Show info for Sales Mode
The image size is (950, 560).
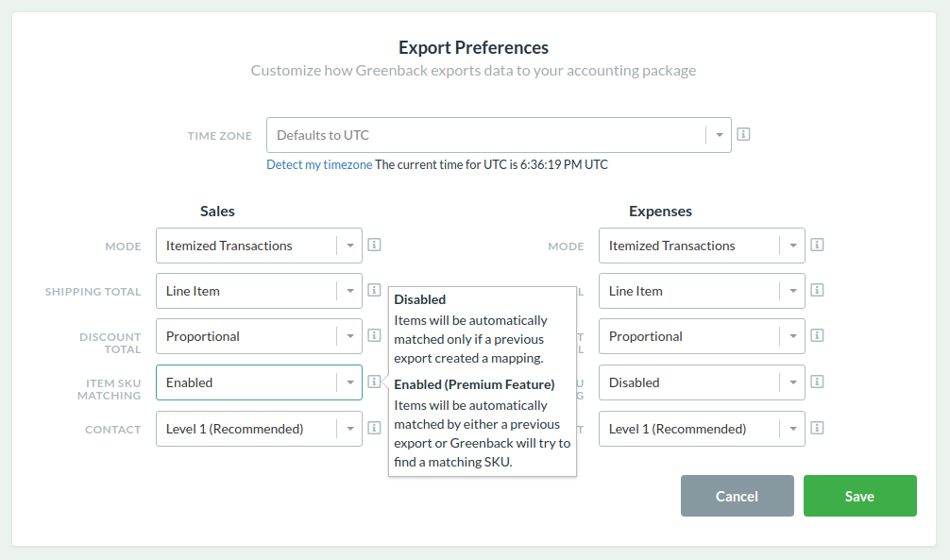click(x=374, y=245)
